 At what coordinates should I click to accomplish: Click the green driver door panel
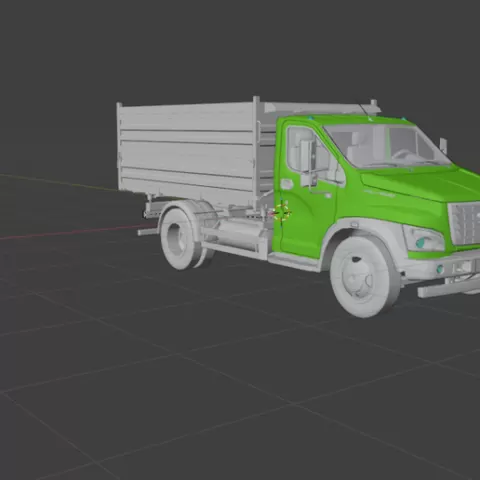click(x=308, y=213)
